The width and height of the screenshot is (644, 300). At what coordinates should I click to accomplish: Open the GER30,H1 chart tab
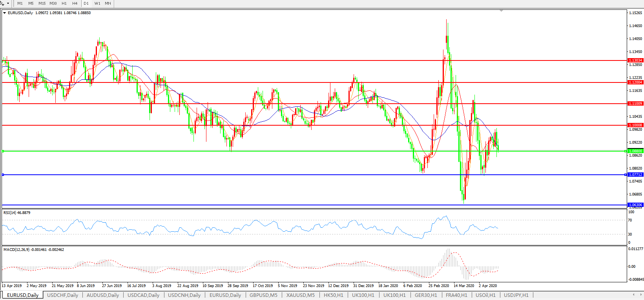pos(426,295)
